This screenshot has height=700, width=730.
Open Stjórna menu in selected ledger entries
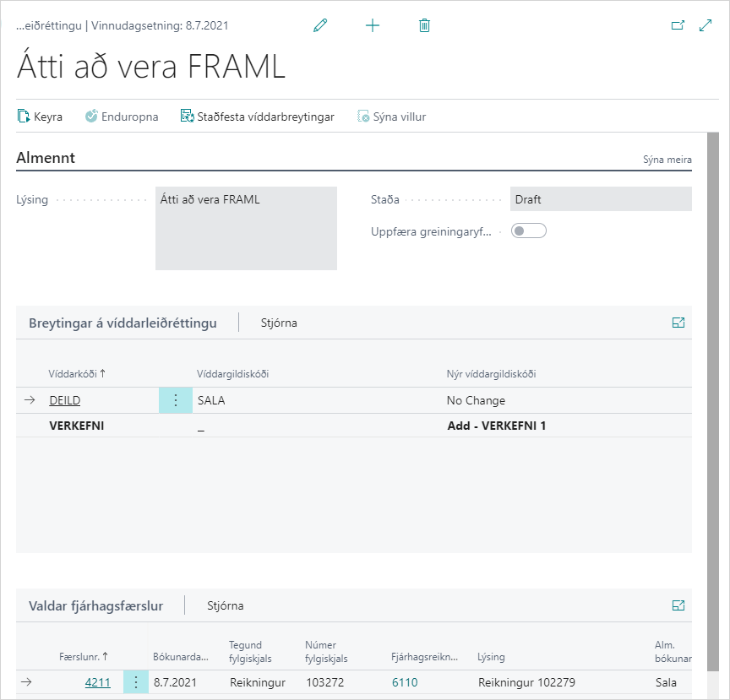tap(226, 605)
